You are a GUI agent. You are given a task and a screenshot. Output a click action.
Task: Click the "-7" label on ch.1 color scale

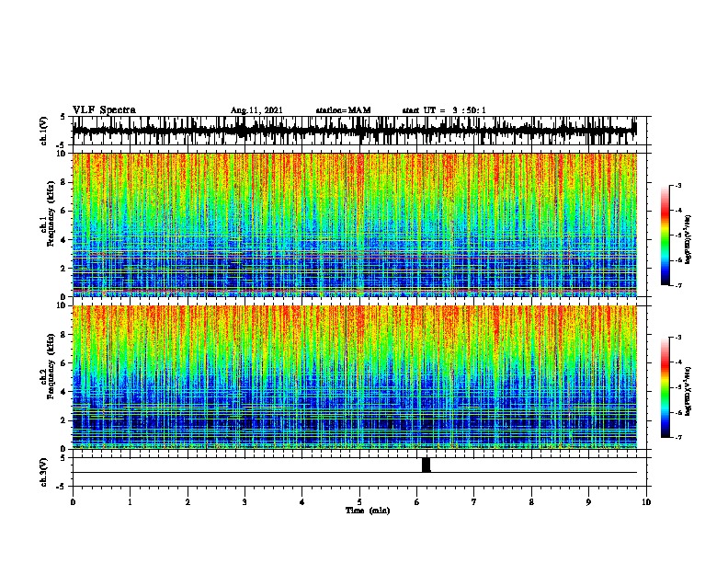point(677,285)
